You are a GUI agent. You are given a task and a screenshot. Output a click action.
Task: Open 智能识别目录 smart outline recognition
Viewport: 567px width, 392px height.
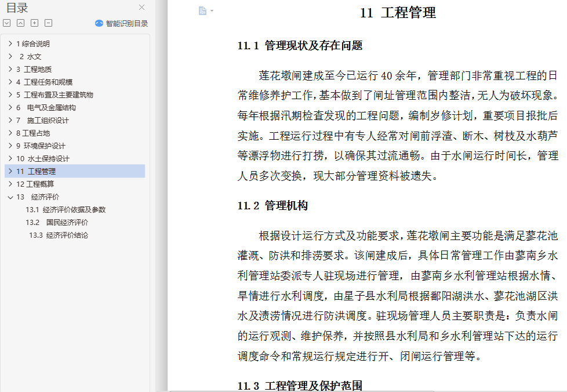point(122,24)
